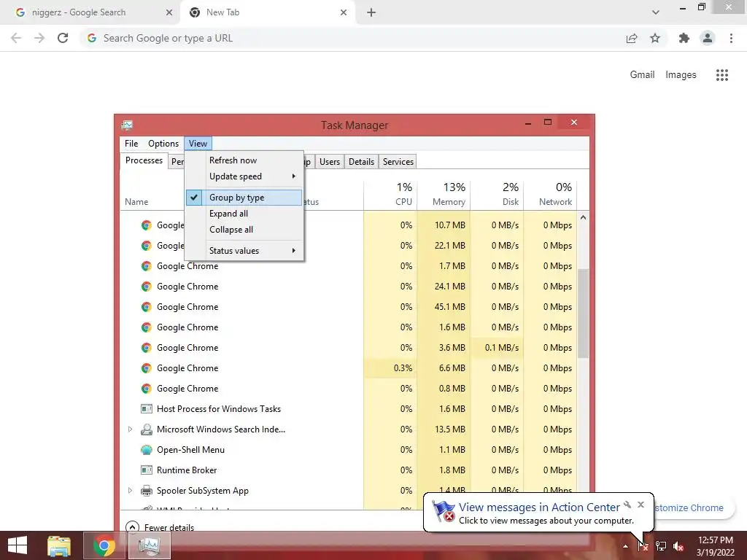Click the Task Manager process list scrollbar thumb

(583, 314)
